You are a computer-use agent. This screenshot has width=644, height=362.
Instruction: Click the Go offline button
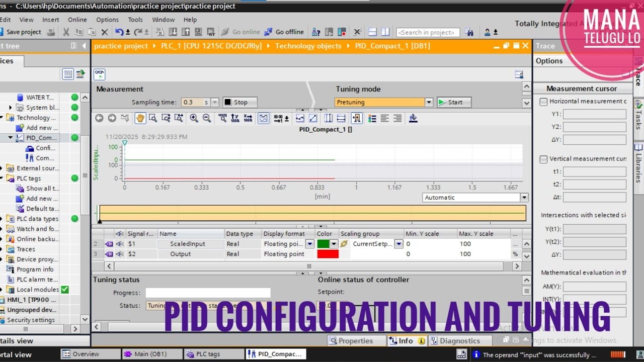284,32
